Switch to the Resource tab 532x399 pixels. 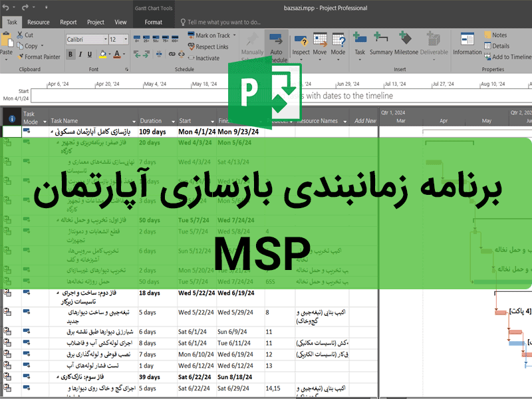click(38, 22)
